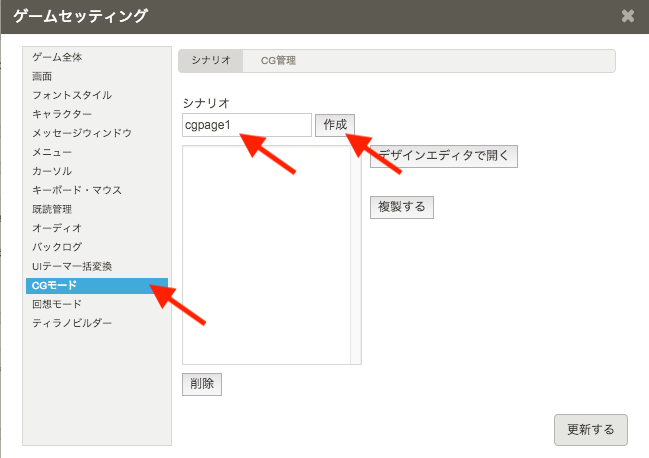Focus the cgpage1 scenario name field
The width and height of the screenshot is (649, 458).
pyautogui.click(x=247, y=125)
